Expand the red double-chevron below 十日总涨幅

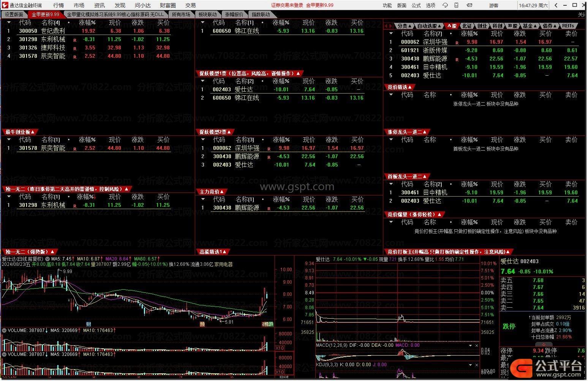click(x=544, y=344)
